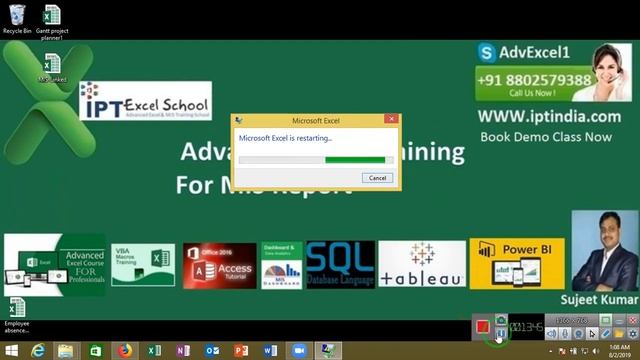Viewport: 640px width, 360px height.
Task: Click the recording resolution size display
Action: click(x=572, y=321)
